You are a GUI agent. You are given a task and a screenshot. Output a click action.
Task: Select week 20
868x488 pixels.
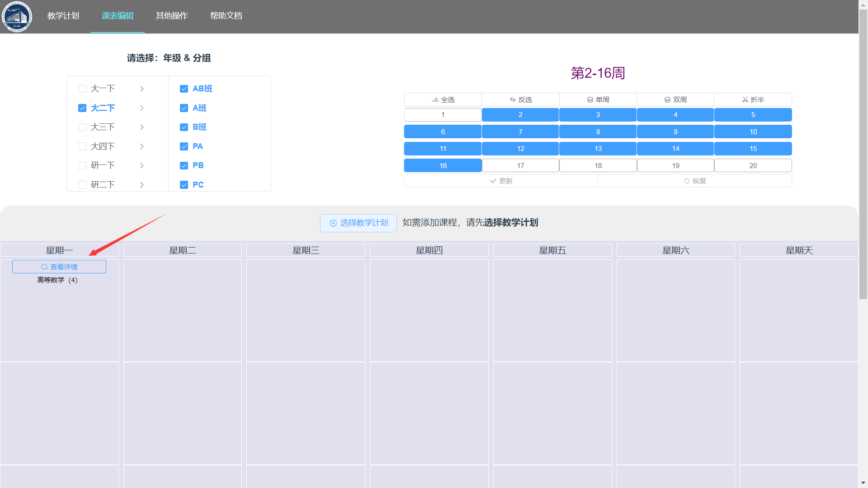(x=753, y=165)
